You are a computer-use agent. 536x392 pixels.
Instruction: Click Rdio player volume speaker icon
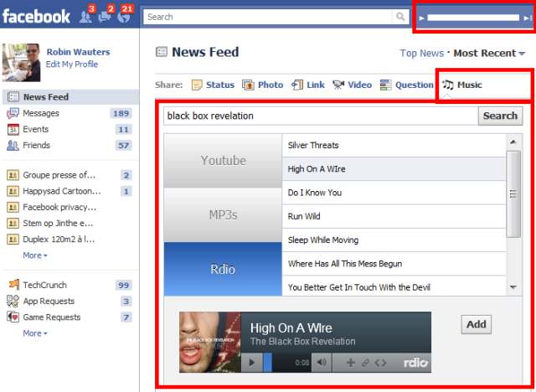pyautogui.click(x=322, y=363)
